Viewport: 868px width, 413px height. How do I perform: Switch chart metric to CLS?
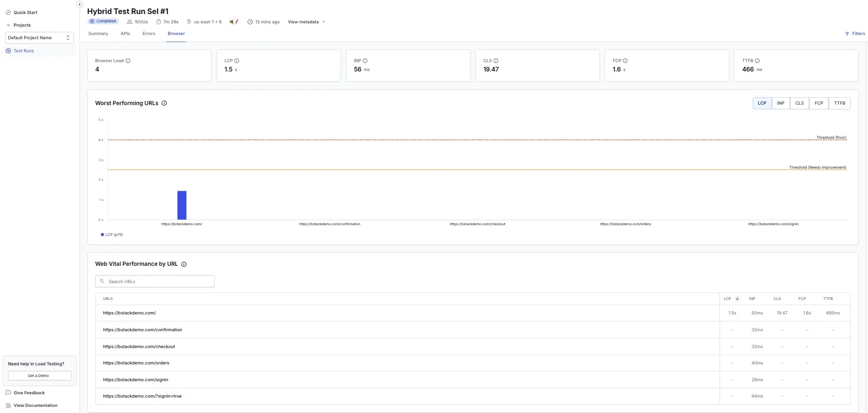[800, 103]
